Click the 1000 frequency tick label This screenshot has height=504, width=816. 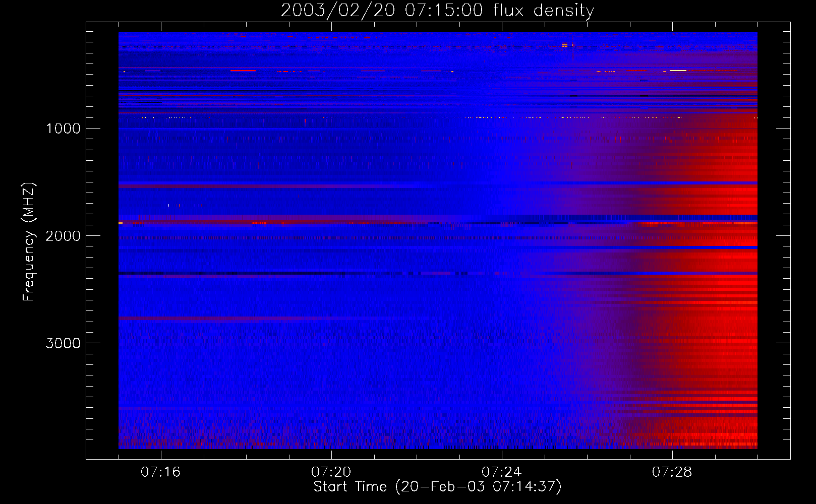pyautogui.click(x=63, y=129)
